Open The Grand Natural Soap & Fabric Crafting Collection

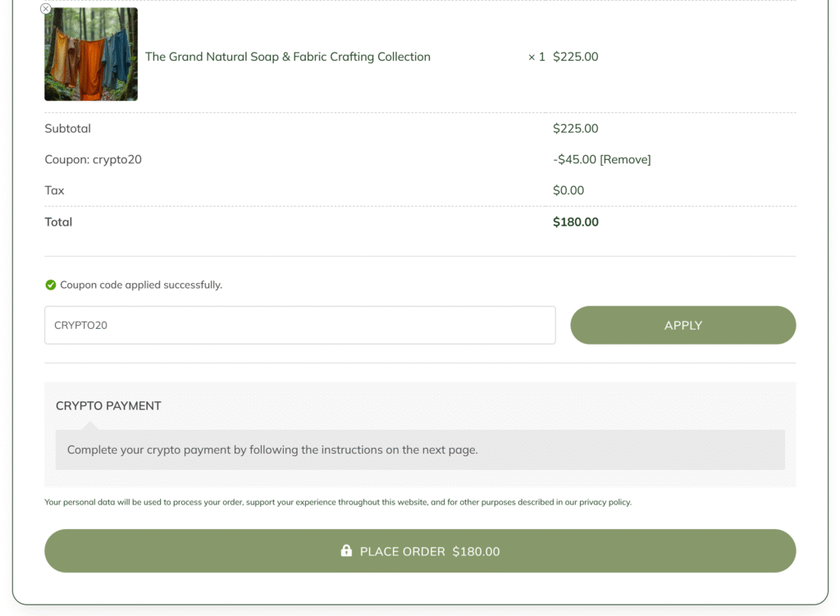288,57
